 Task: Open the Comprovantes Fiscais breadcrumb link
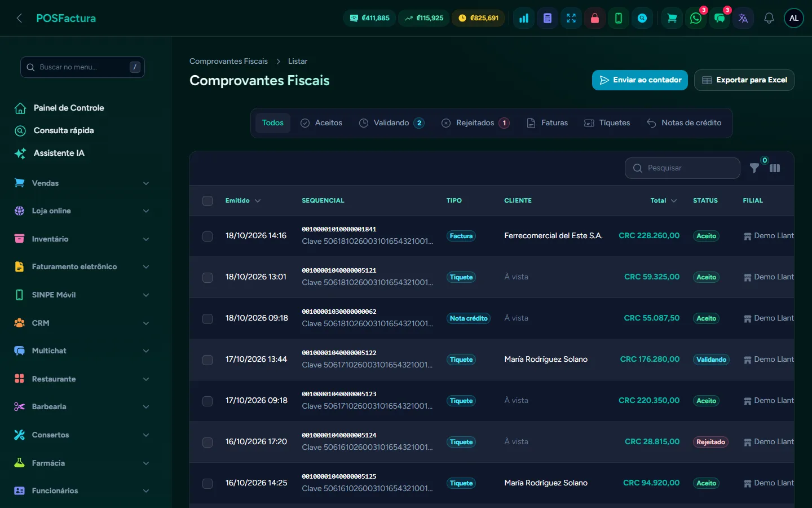click(x=228, y=61)
